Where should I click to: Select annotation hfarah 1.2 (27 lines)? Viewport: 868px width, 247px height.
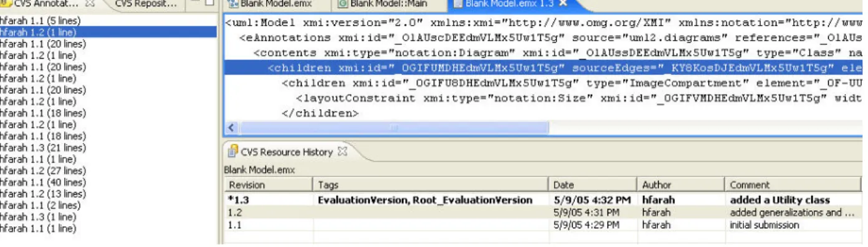click(x=43, y=170)
